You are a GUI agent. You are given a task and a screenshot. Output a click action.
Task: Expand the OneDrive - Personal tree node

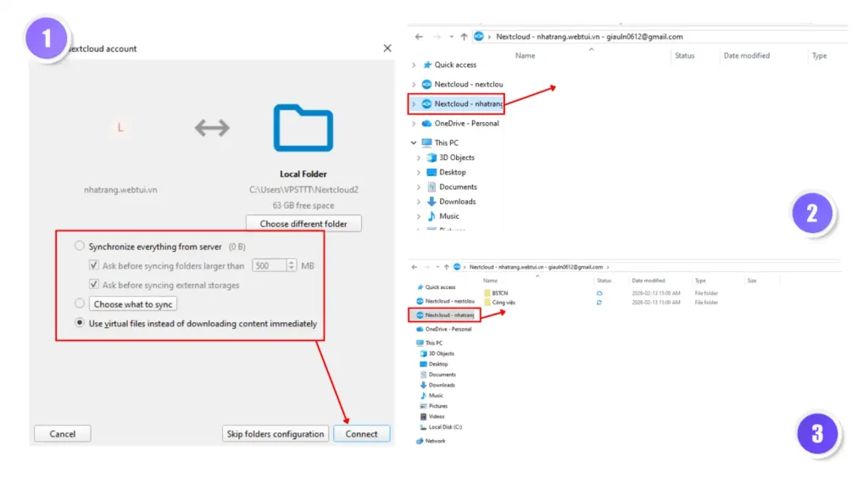tap(414, 124)
